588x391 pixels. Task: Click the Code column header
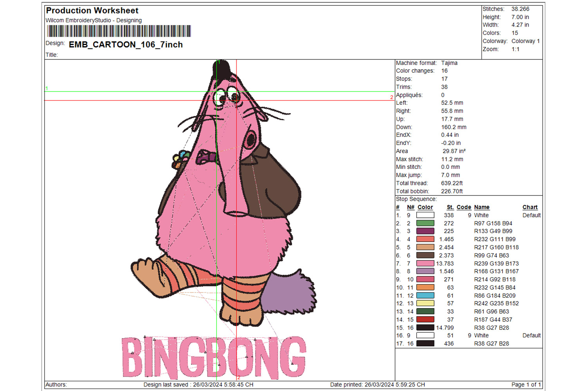pyautogui.click(x=464, y=207)
